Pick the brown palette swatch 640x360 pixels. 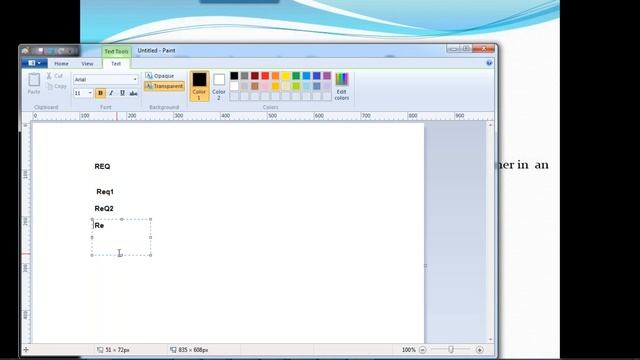coord(255,86)
